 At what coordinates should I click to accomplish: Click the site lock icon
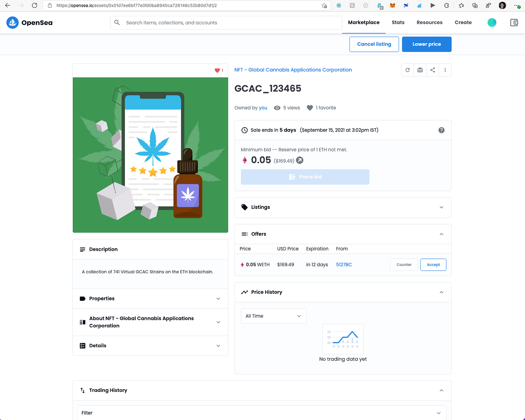(50, 6)
